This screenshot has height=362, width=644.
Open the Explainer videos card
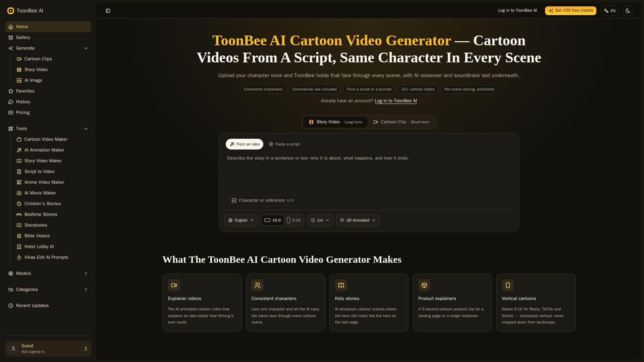point(202,303)
